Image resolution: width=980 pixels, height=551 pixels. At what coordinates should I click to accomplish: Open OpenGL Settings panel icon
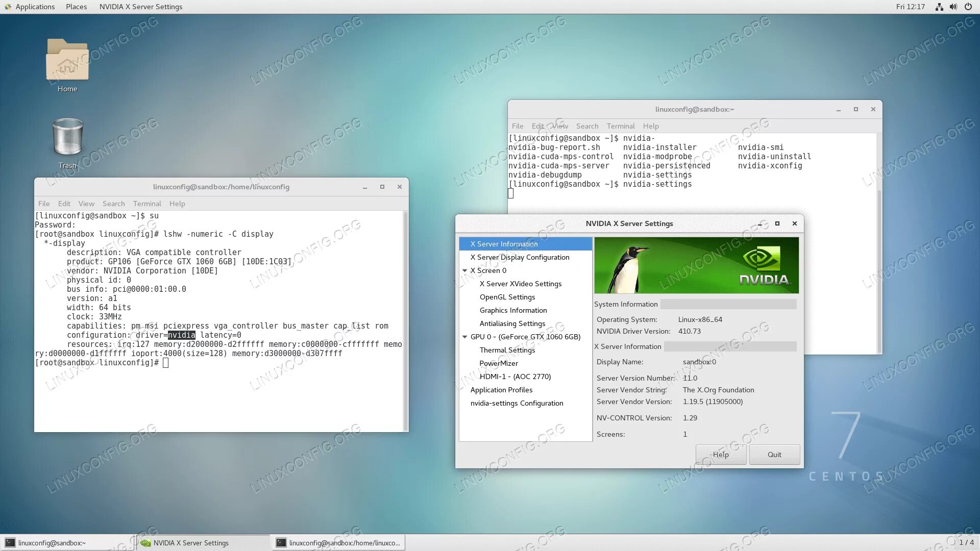point(507,296)
